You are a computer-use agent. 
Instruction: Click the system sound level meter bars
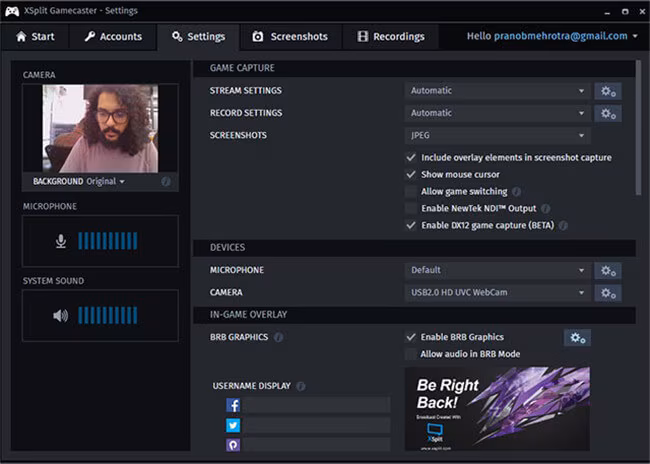[108, 316]
